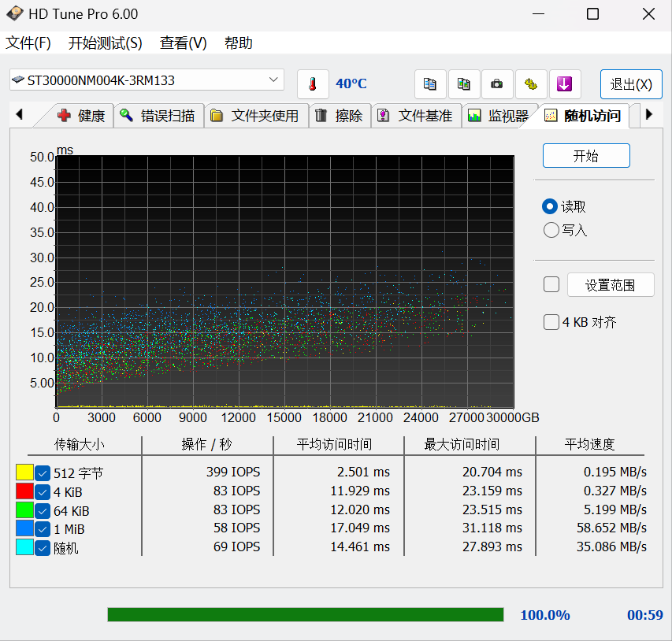The height and width of the screenshot is (641, 672).
Task: Click the red 4 KiB color swatch
Action: tap(24, 491)
